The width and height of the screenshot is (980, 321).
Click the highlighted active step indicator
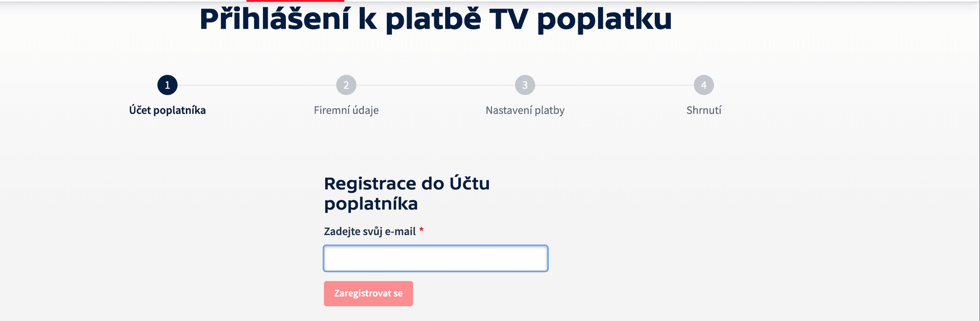pyautogui.click(x=167, y=85)
